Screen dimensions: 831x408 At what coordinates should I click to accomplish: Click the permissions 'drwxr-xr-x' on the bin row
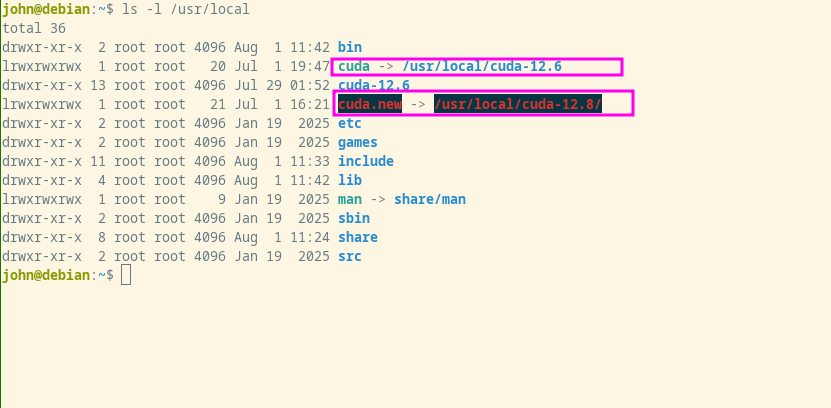tap(42, 47)
